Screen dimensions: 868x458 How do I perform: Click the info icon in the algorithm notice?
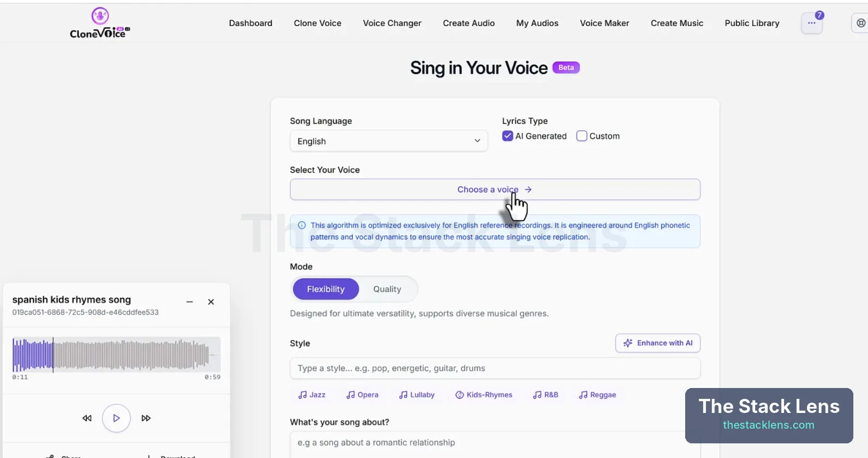click(x=302, y=225)
